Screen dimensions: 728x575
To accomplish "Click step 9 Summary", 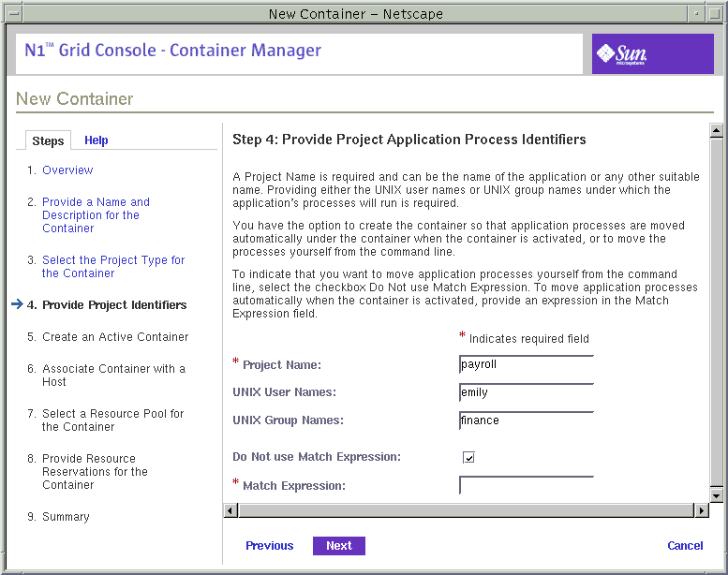I will click(x=66, y=517).
